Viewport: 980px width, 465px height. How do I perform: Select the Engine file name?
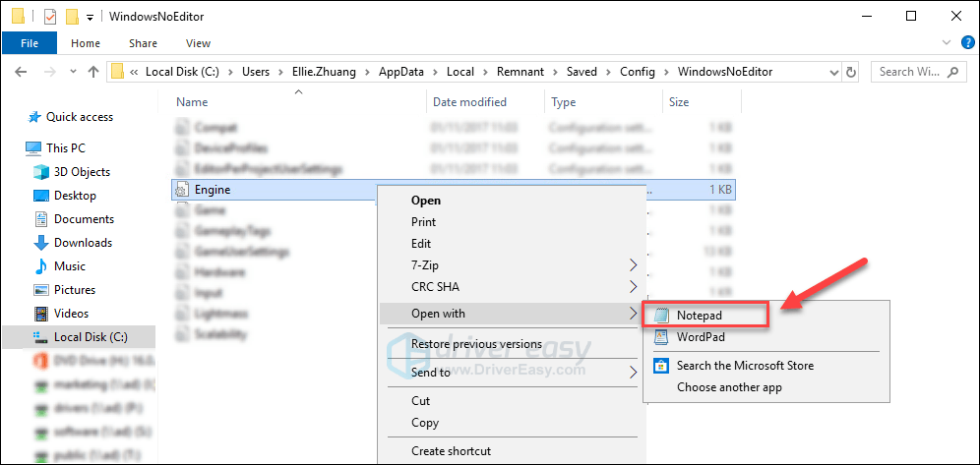coord(213,190)
